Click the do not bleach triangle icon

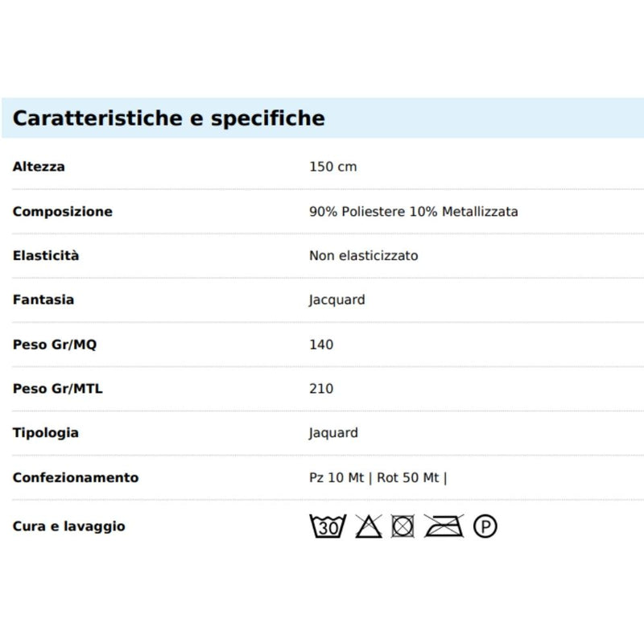click(x=369, y=526)
